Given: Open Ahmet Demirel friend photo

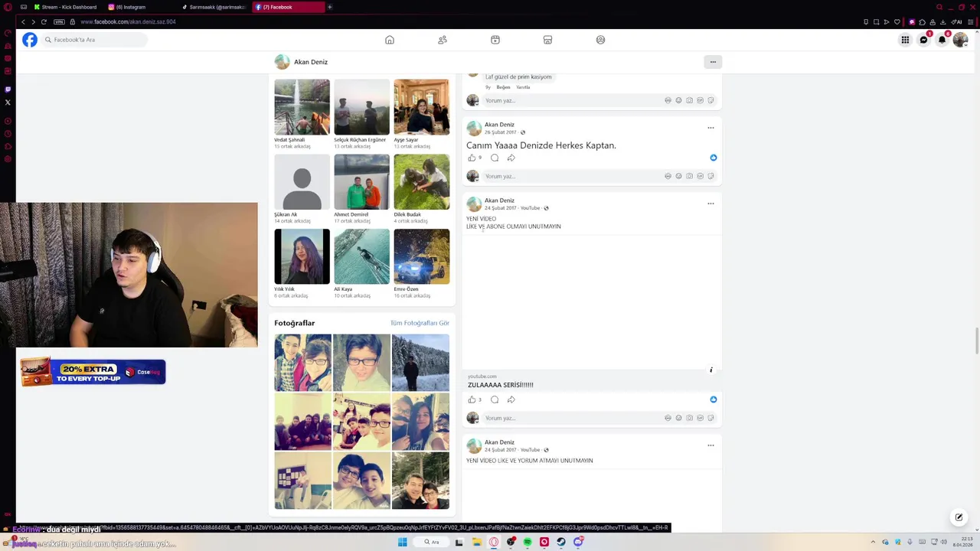Looking at the screenshot, I should pos(361,182).
